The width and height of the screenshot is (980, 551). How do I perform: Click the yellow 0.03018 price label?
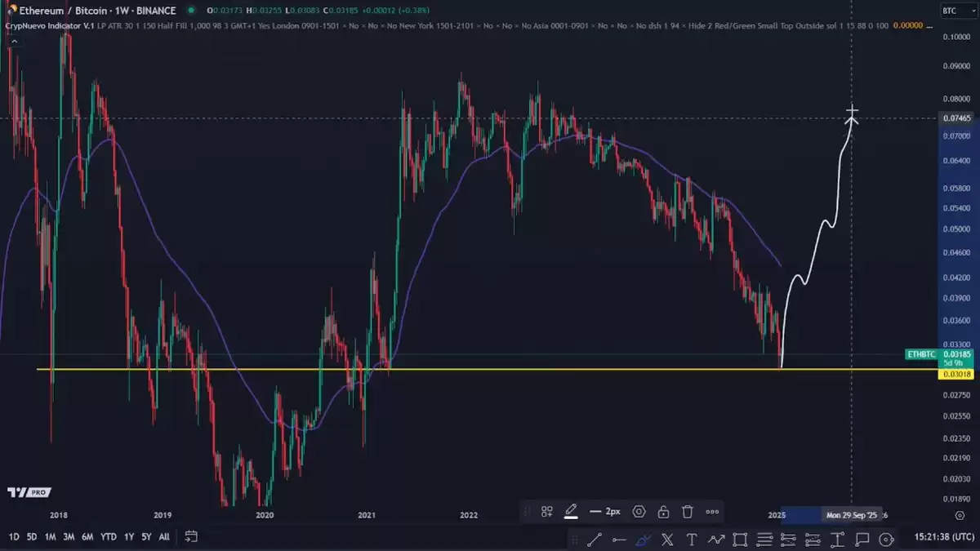point(957,374)
